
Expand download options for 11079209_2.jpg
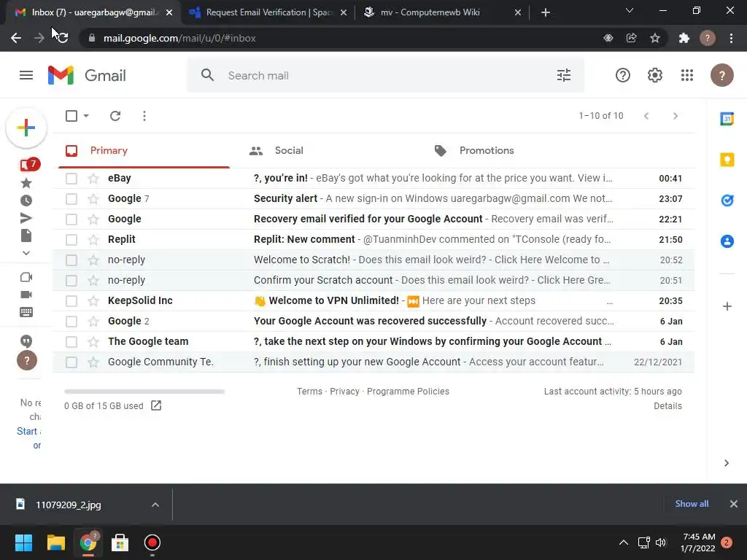point(155,505)
